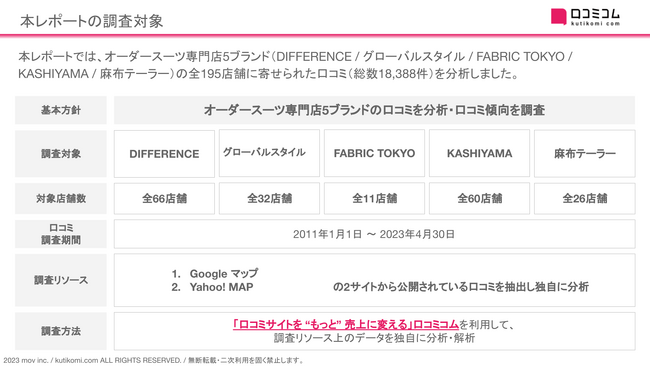Select the グローバルスタイル brand cell

269,153
